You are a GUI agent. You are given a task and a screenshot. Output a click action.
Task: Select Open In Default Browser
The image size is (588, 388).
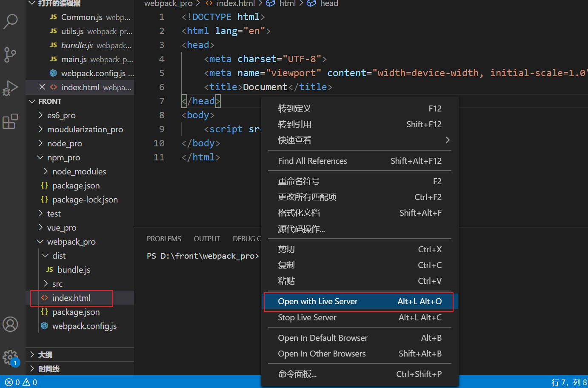(360, 338)
